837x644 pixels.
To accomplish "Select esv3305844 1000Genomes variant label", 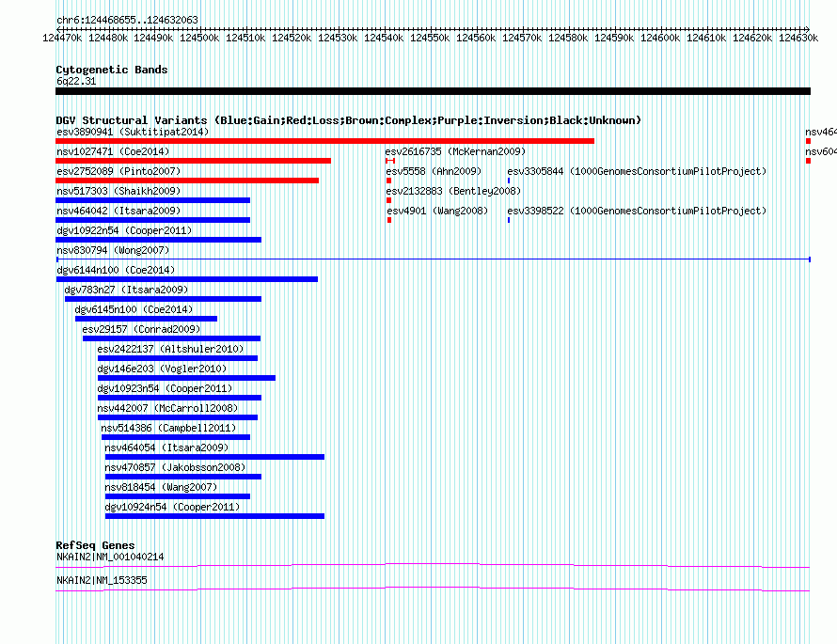I will [x=637, y=171].
